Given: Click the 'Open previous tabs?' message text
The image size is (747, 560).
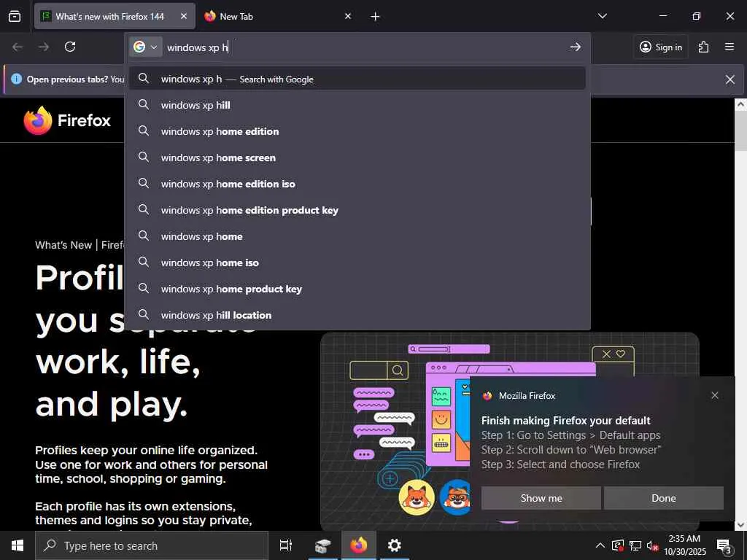Looking at the screenshot, I should point(68,79).
